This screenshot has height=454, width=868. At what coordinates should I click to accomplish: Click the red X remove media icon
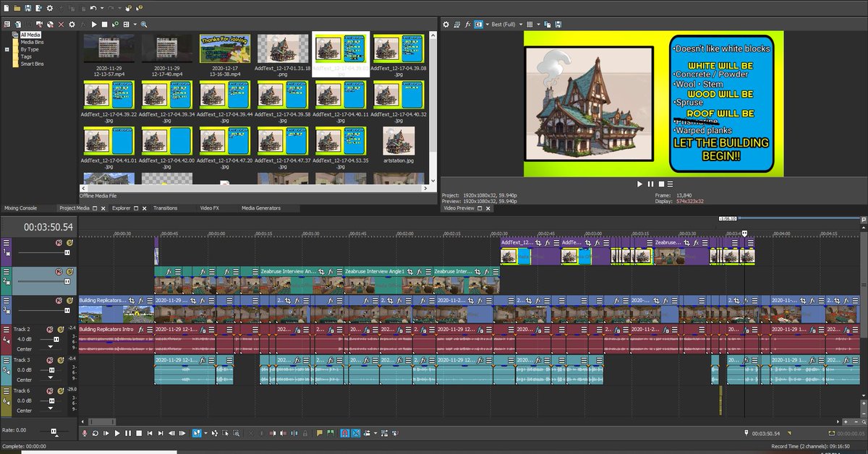pyautogui.click(x=61, y=24)
